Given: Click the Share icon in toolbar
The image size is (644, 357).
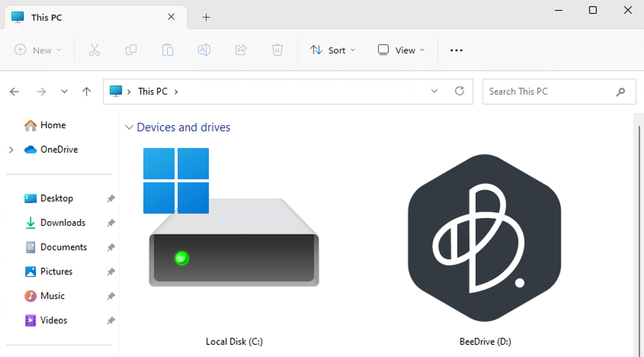Looking at the screenshot, I should pyautogui.click(x=241, y=50).
